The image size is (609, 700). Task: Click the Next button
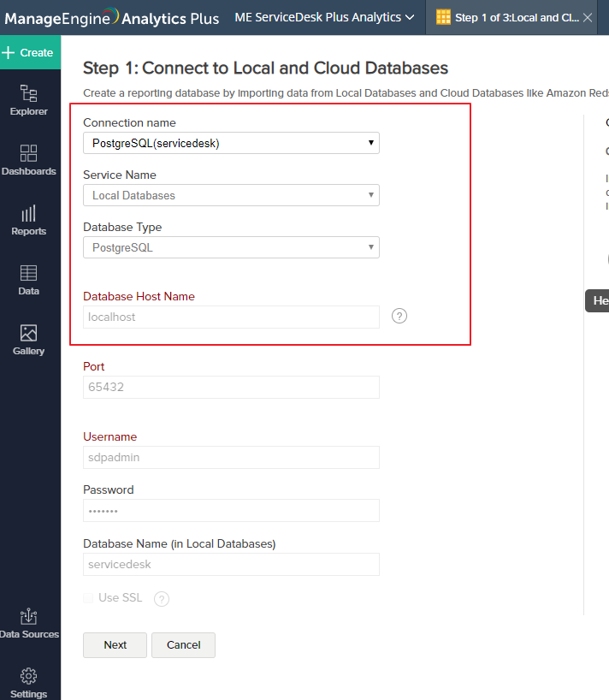[115, 645]
